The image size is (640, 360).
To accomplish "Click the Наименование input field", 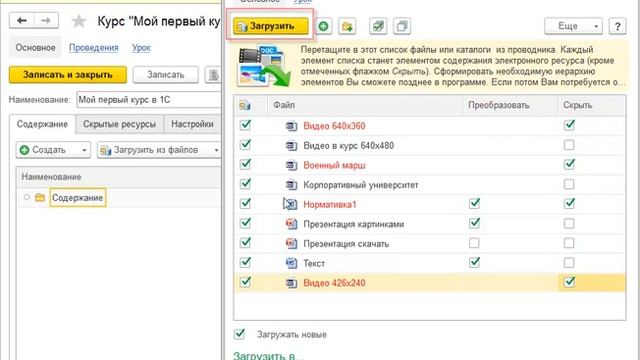I will (x=149, y=100).
